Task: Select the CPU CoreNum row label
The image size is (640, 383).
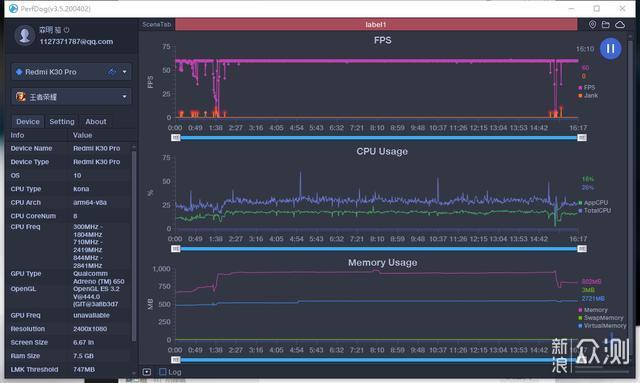Action: 33,216
